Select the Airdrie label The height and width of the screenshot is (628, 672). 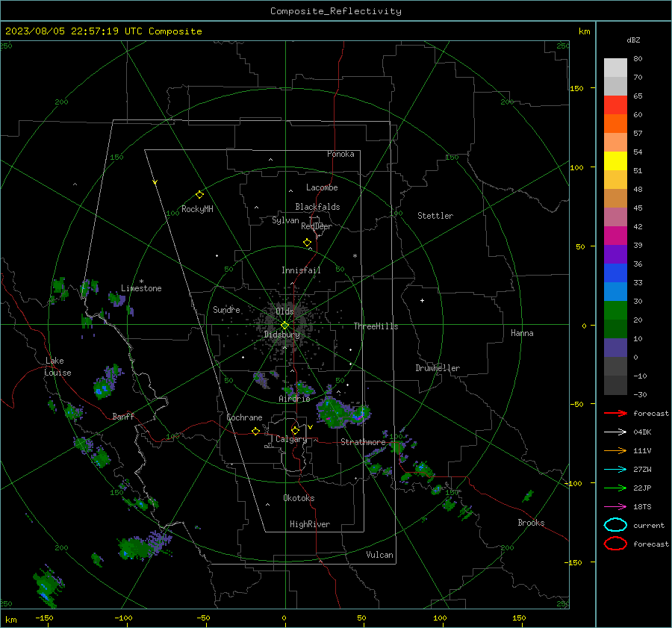pyautogui.click(x=294, y=399)
